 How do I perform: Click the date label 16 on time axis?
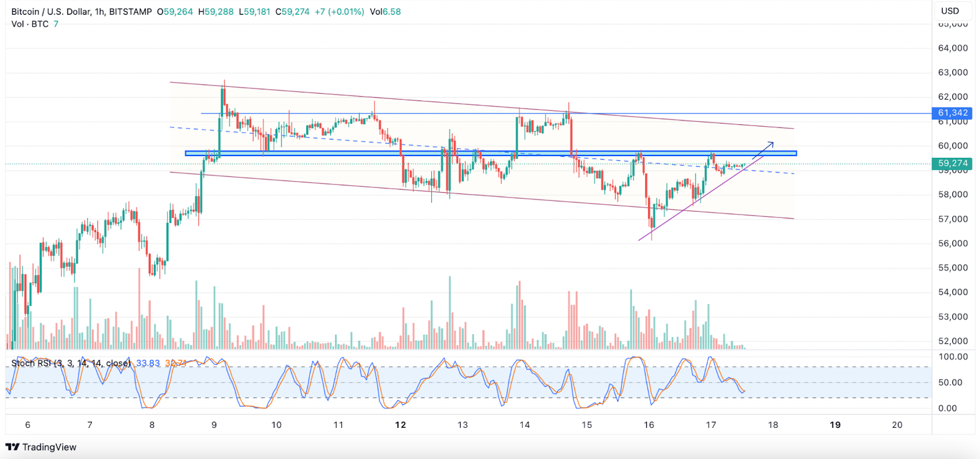pos(649,425)
